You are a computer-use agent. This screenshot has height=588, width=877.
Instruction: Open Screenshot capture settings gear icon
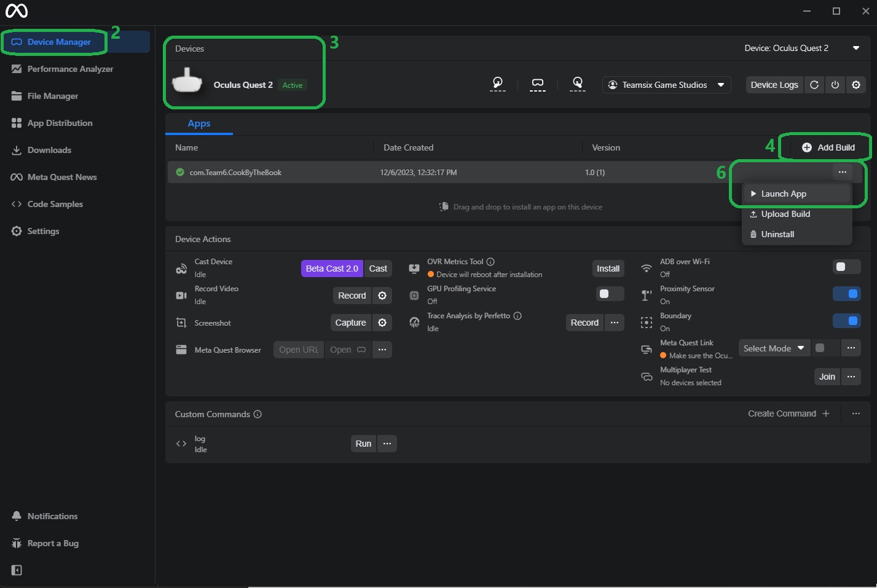(382, 323)
